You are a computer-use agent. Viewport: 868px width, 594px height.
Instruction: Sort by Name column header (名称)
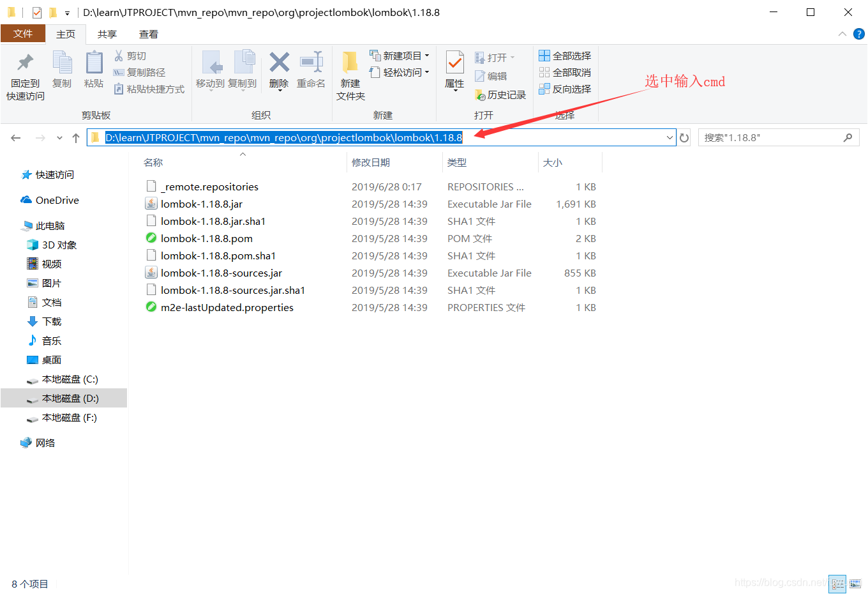(x=153, y=163)
